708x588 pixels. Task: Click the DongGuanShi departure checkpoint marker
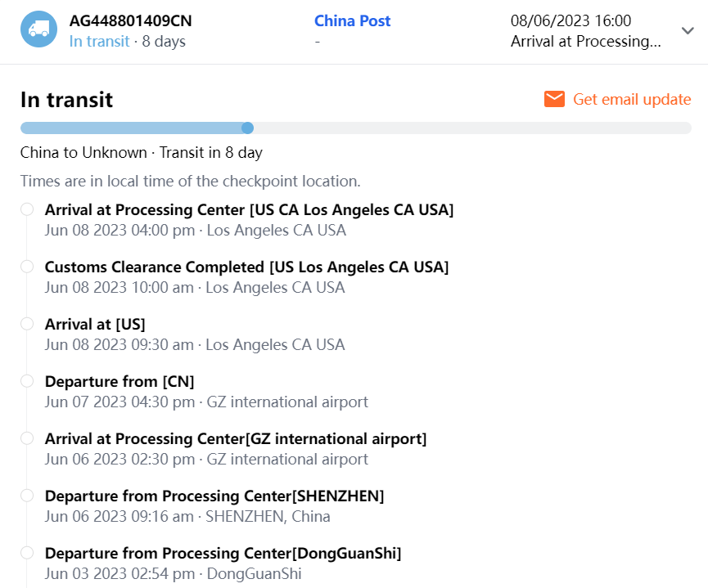[x=27, y=553]
